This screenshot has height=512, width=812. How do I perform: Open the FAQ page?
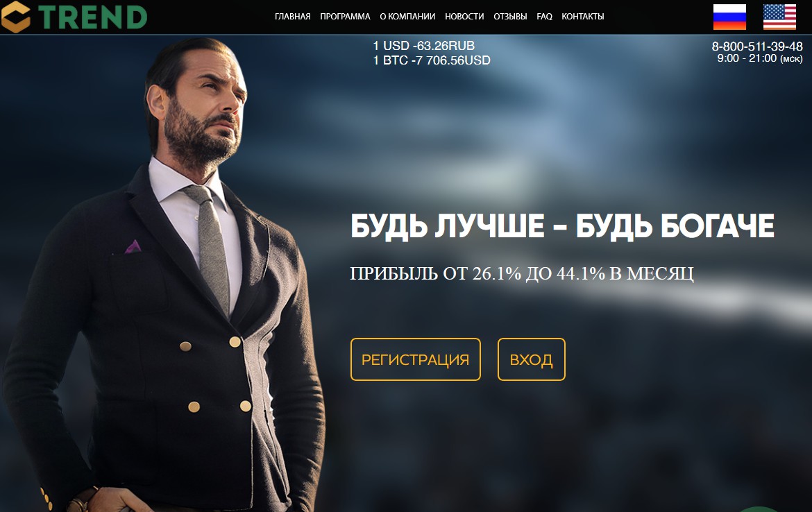click(544, 17)
